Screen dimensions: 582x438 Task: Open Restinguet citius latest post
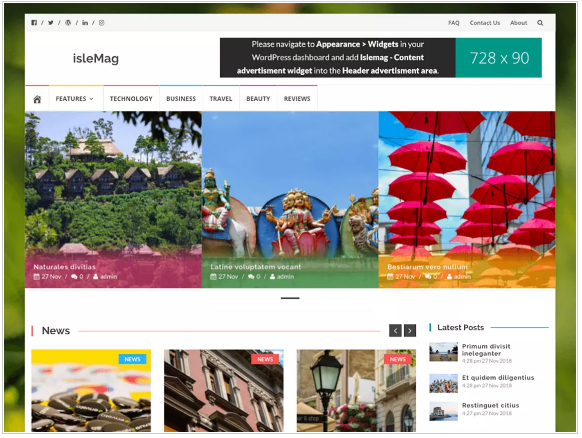pos(490,405)
